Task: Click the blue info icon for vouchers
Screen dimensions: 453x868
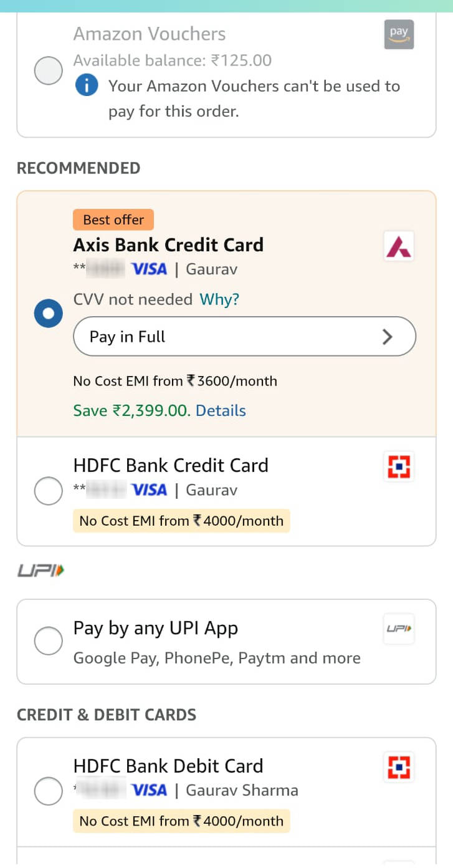Action: [x=87, y=86]
